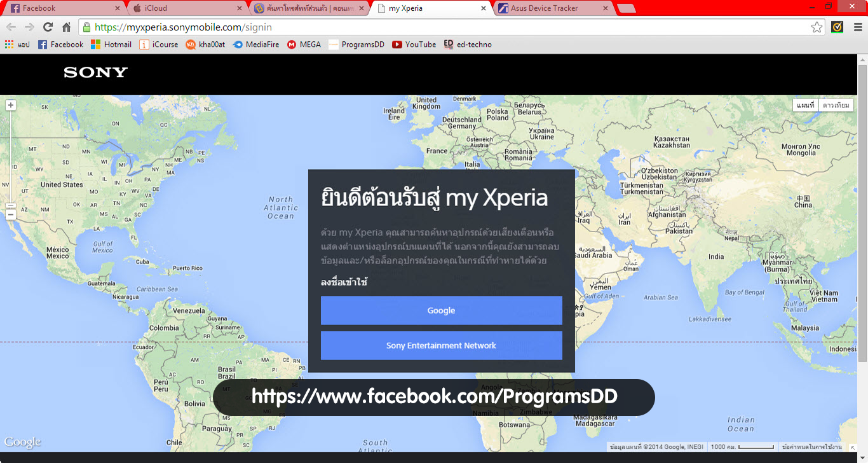Sign in with Sony Entertainment Network
The height and width of the screenshot is (463, 868).
tap(441, 345)
